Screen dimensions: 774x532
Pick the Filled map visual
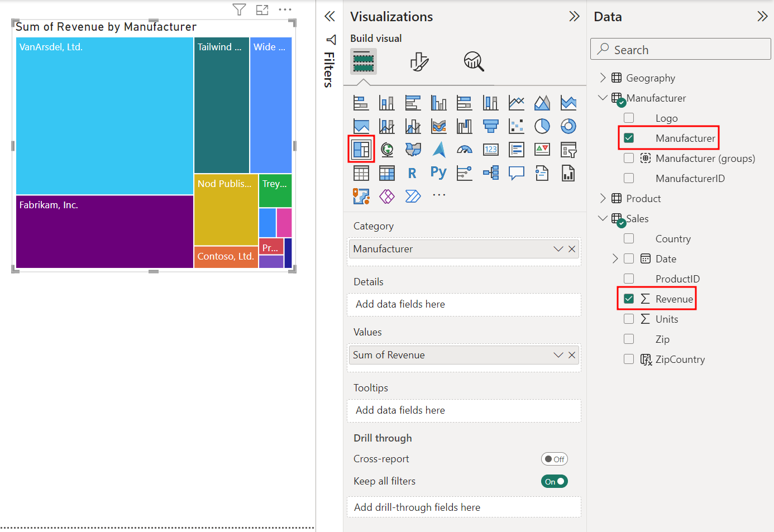(x=413, y=149)
